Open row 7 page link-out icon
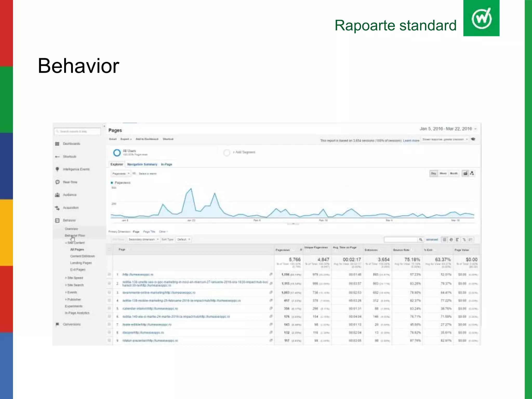 point(271,324)
